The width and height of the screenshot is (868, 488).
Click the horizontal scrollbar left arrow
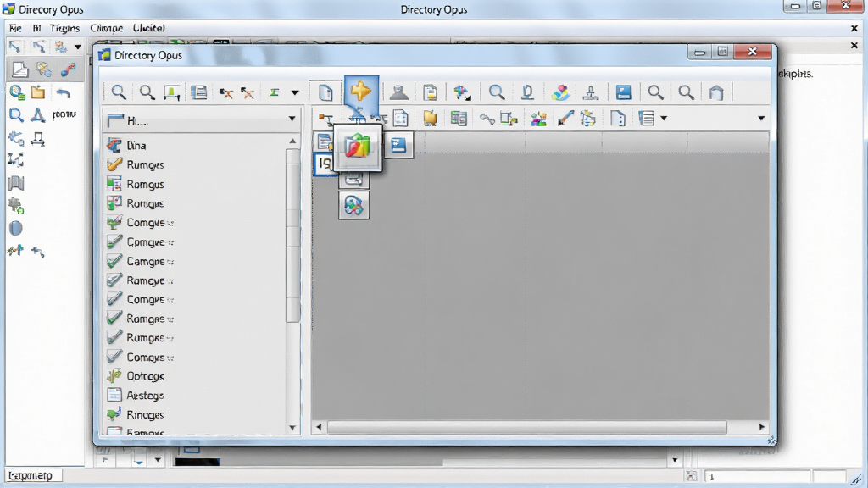click(319, 427)
